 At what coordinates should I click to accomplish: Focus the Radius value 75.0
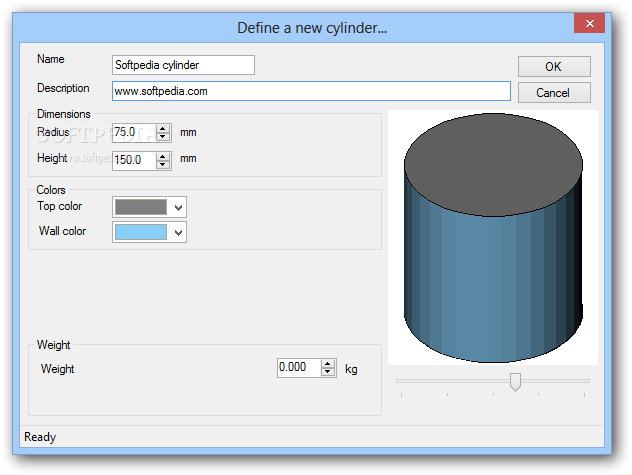pyautogui.click(x=134, y=132)
